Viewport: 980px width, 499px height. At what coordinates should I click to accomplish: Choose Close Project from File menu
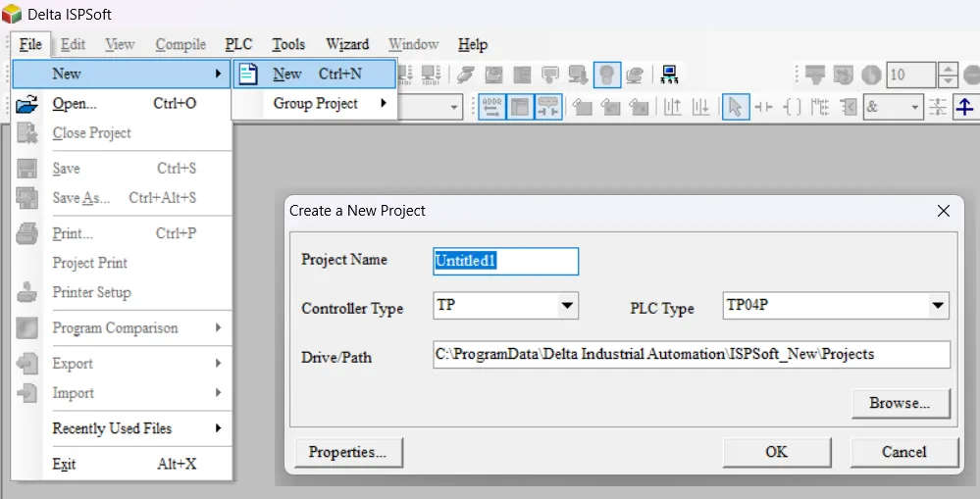point(122,133)
